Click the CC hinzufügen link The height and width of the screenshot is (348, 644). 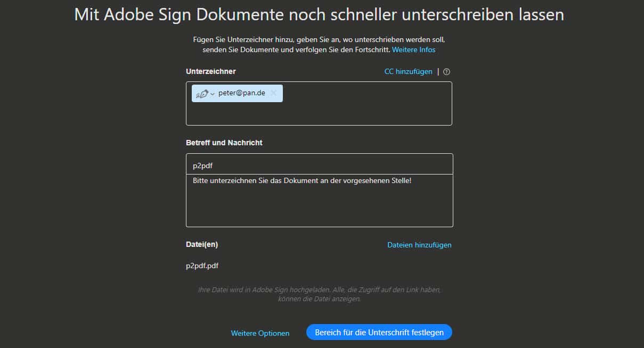(409, 71)
